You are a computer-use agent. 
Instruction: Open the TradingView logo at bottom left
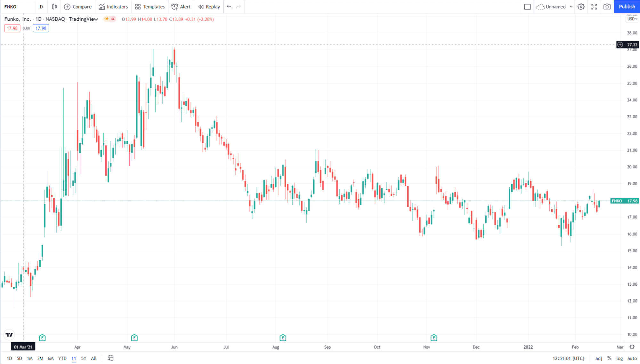[x=9, y=335]
